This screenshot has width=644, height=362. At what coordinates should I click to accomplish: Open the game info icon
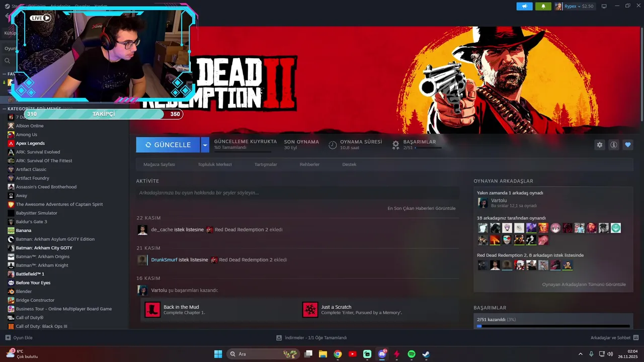pos(614,145)
